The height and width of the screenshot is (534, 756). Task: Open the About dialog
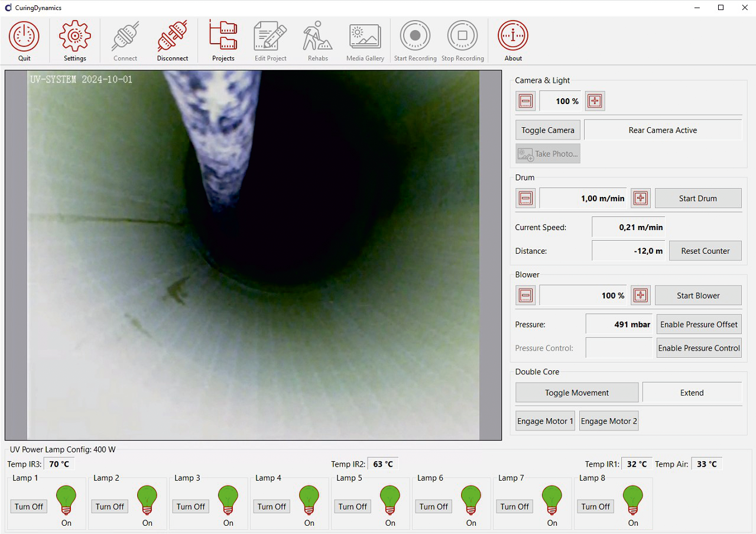click(512, 35)
